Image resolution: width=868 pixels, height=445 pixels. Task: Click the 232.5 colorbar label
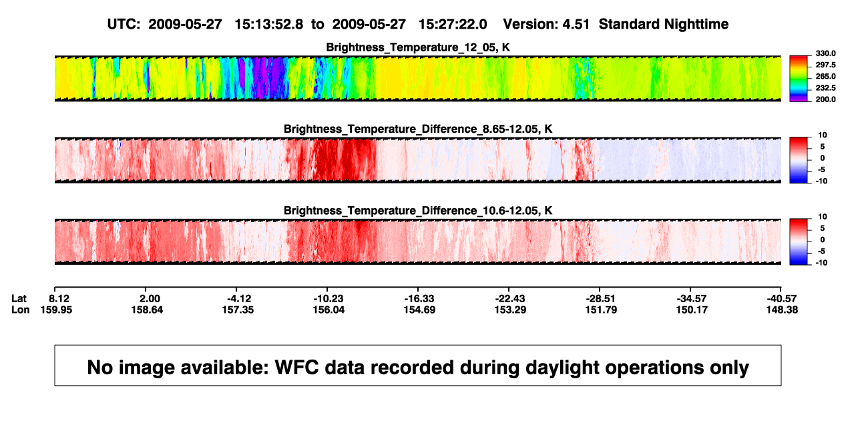click(x=827, y=87)
